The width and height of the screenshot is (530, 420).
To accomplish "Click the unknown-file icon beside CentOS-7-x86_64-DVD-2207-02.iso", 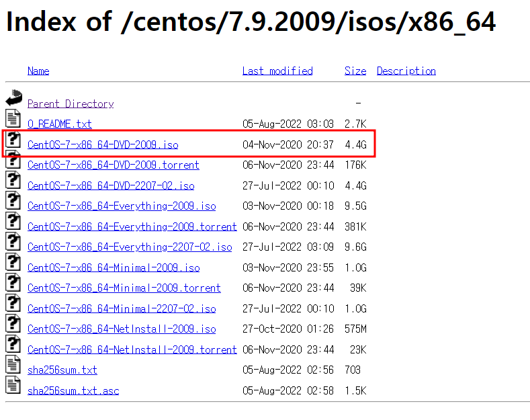I will (13, 180).
